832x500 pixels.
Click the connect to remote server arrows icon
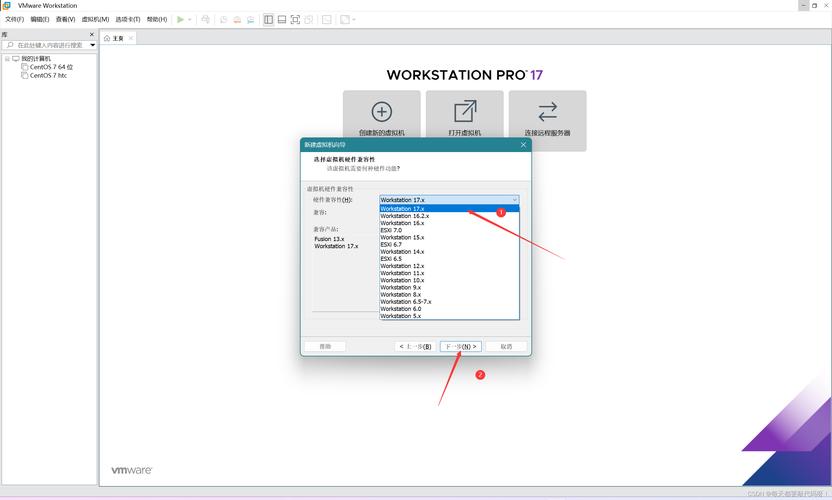(548, 112)
